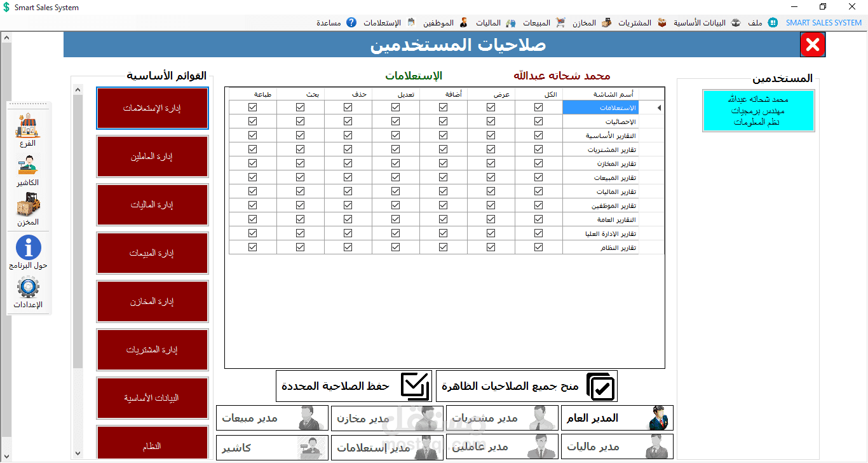This screenshot has width=868, height=463.
Task: Click the window's left-edge scrollbar up arrow
Action: point(6,38)
